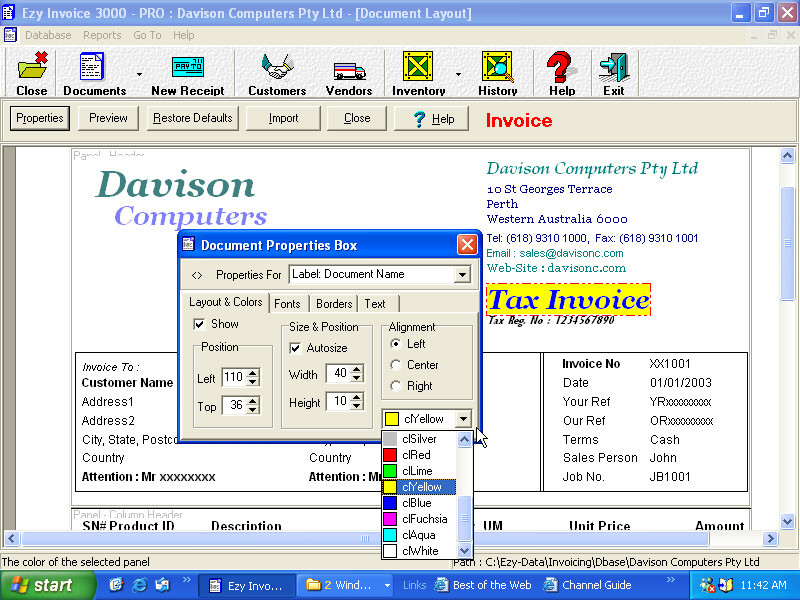Open the Database menu
Viewport: 800px width, 600px height.
pos(48,35)
